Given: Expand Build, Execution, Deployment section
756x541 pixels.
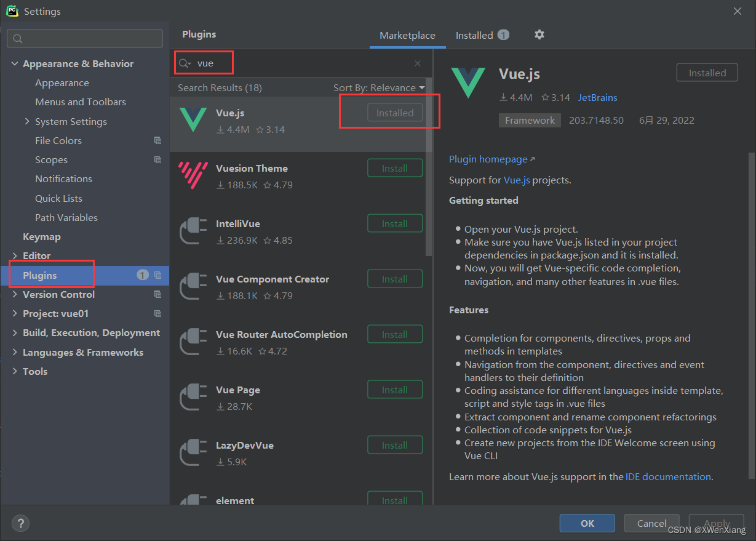Looking at the screenshot, I should [15, 333].
